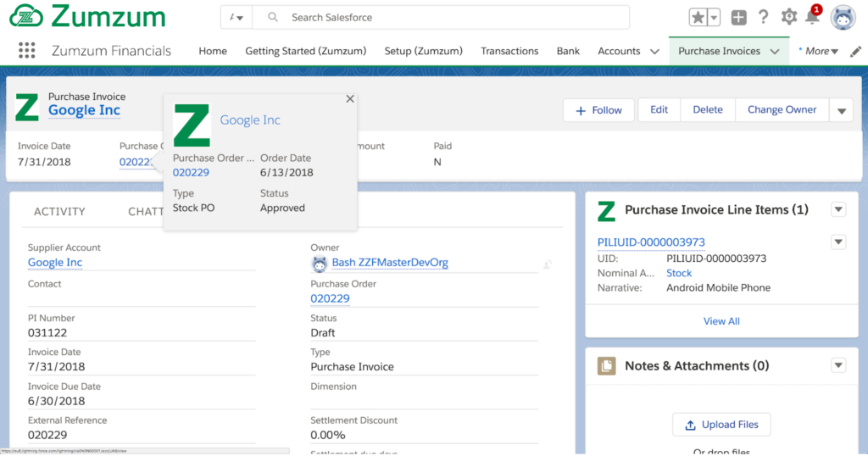Open the search scope dropdown
This screenshot has width=868, height=456.
[236, 17]
